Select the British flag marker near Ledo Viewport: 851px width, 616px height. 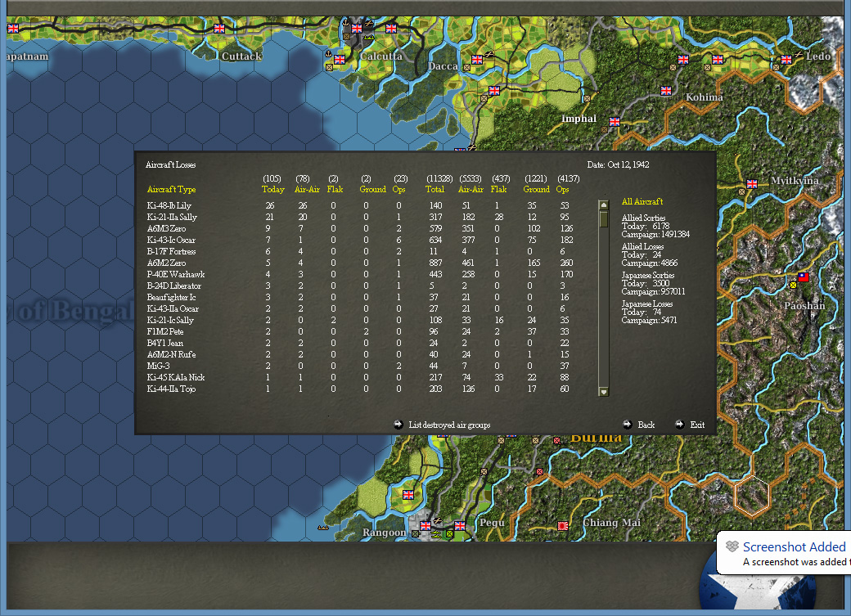[x=786, y=60]
